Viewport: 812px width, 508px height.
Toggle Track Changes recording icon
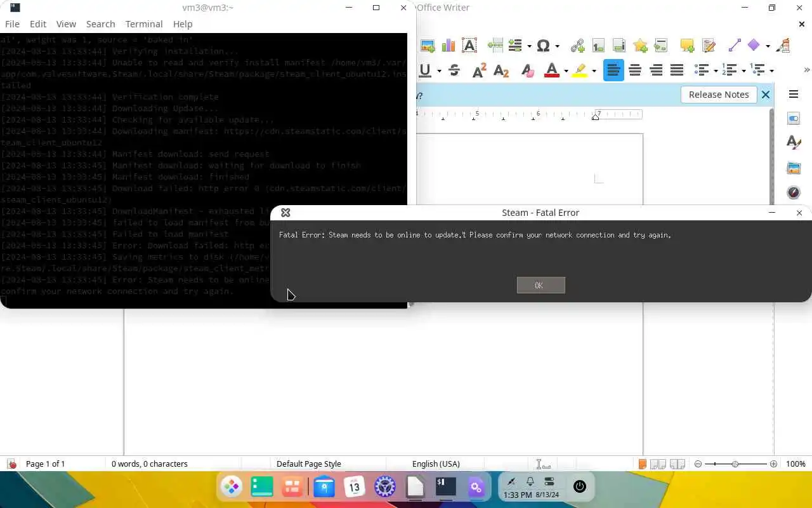(709, 46)
